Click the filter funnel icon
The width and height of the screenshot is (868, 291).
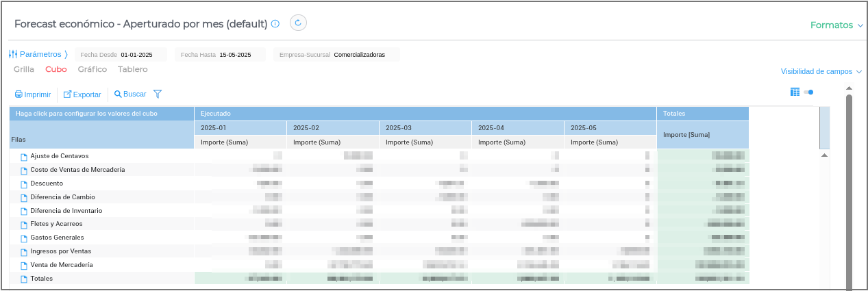tap(158, 94)
